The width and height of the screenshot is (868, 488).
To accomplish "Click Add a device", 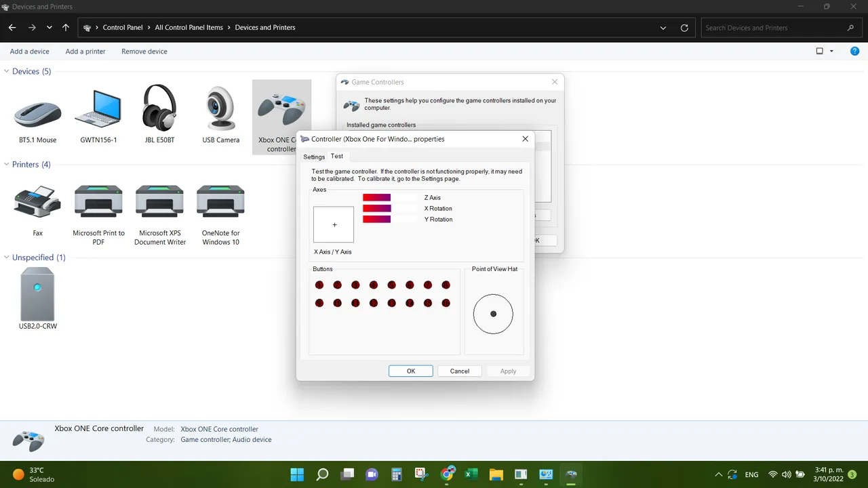I will pos(30,52).
